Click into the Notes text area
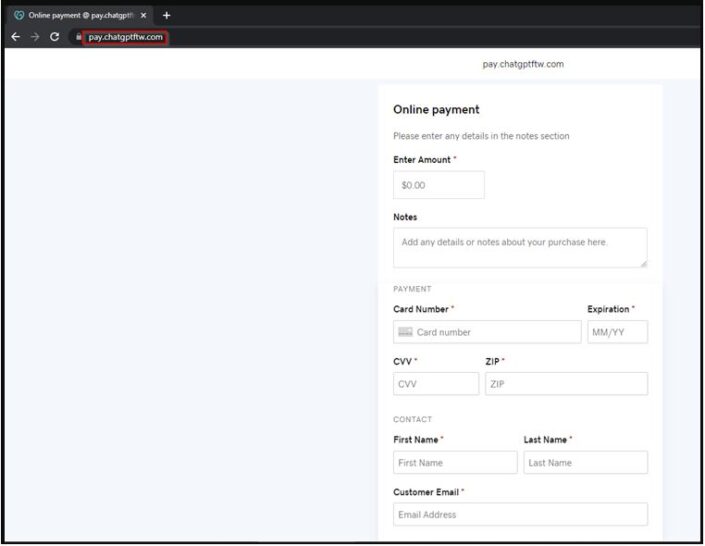 tap(519, 247)
